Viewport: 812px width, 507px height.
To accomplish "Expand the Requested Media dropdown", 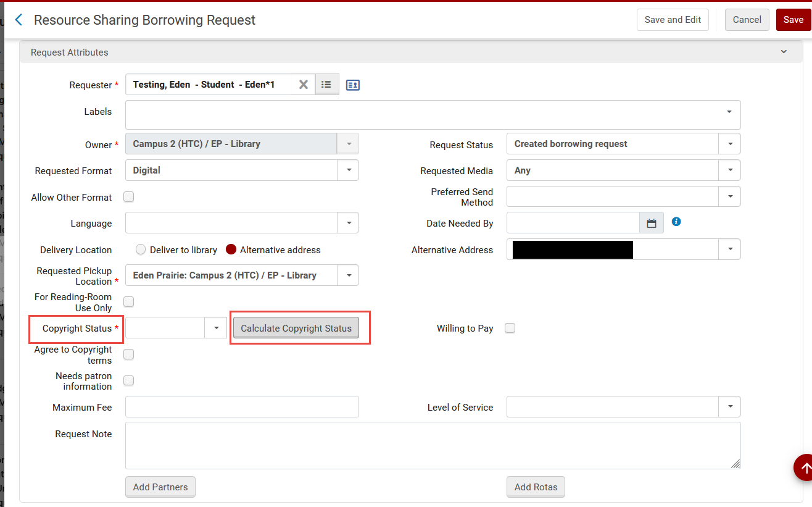I will click(x=730, y=170).
